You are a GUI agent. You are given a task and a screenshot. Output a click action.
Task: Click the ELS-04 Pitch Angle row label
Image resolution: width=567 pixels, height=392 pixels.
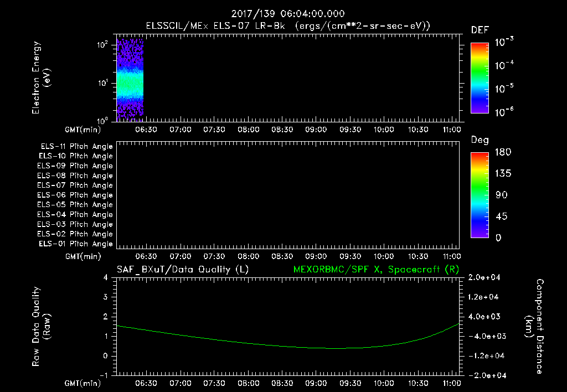point(75,214)
